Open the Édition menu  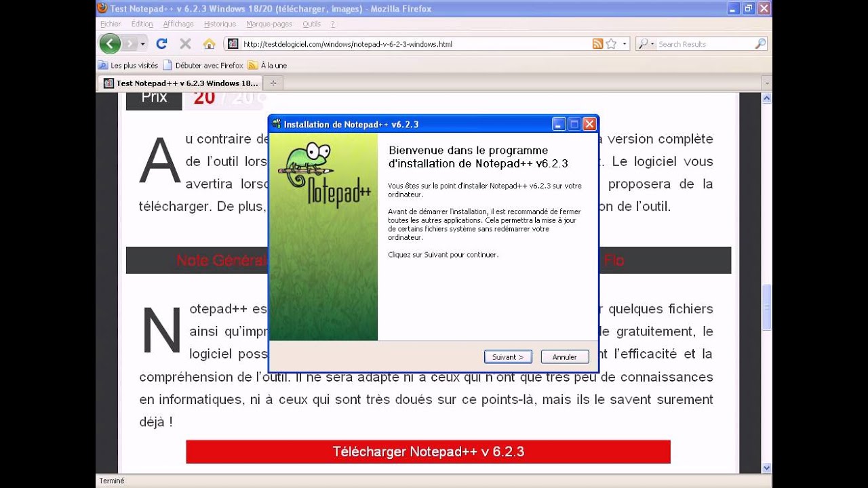pos(142,24)
